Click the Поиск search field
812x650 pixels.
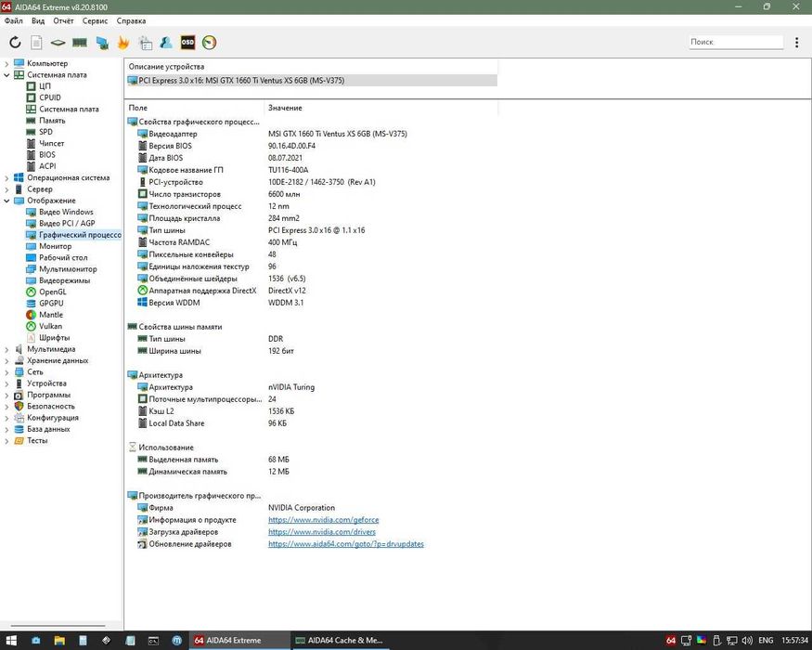coord(735,42)
